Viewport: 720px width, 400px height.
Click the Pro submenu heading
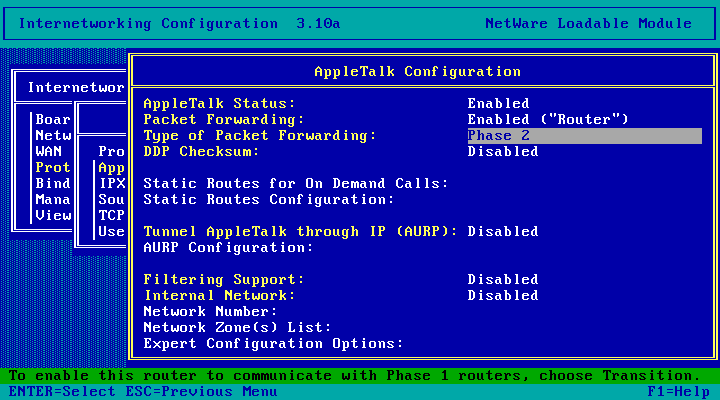111,152
